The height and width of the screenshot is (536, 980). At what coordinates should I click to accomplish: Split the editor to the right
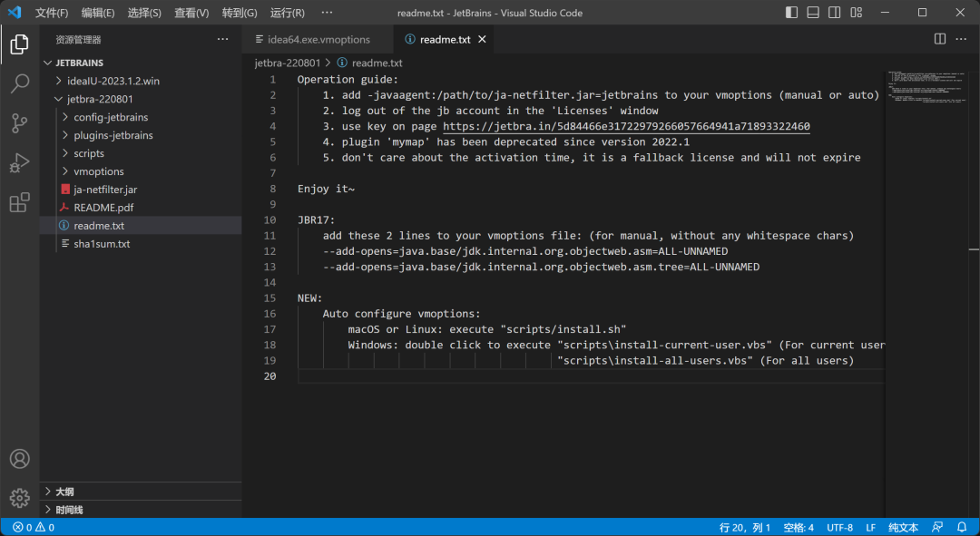939,39
